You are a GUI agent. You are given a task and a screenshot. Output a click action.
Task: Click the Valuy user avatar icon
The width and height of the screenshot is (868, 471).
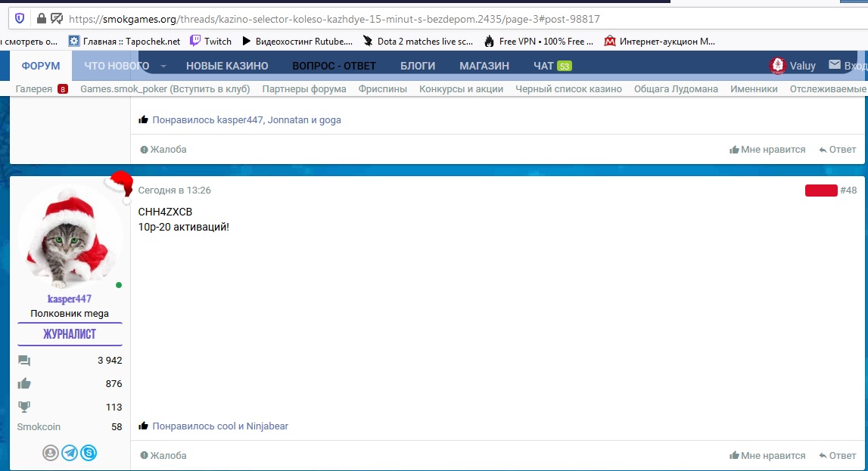[778, 65]
